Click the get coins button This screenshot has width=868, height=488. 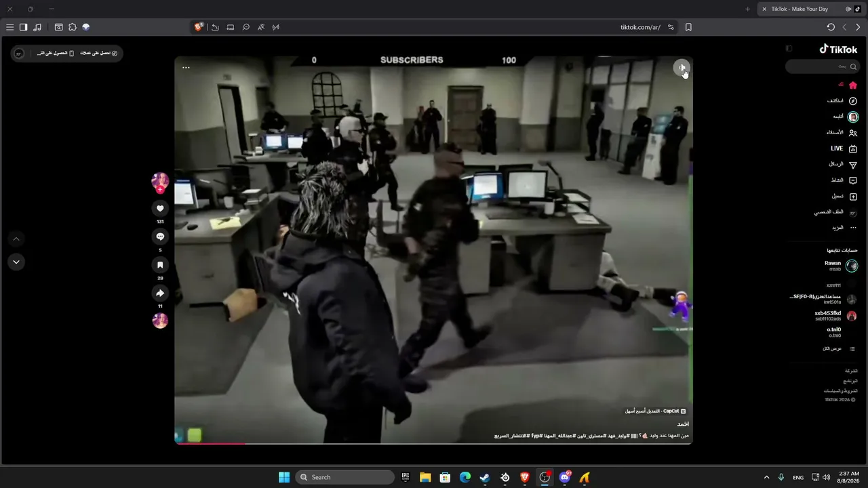pos(99,53)
